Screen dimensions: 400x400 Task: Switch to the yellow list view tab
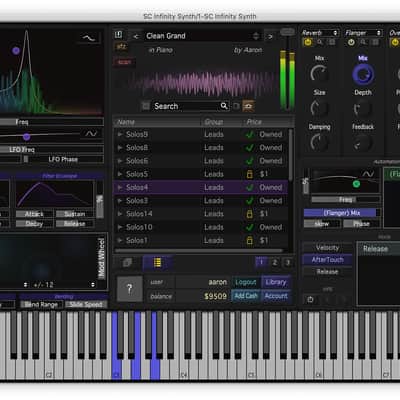point(157,263)
